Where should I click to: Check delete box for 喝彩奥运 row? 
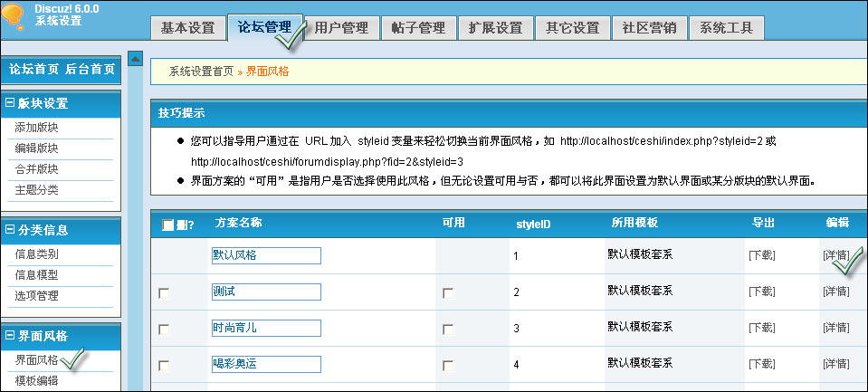[x=164, y=366]
